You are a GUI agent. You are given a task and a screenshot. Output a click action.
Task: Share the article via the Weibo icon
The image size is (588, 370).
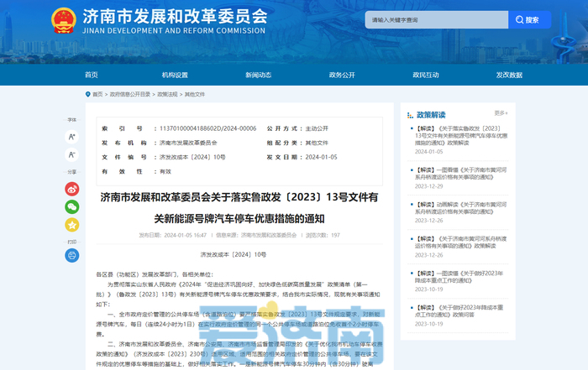[71, 189]
